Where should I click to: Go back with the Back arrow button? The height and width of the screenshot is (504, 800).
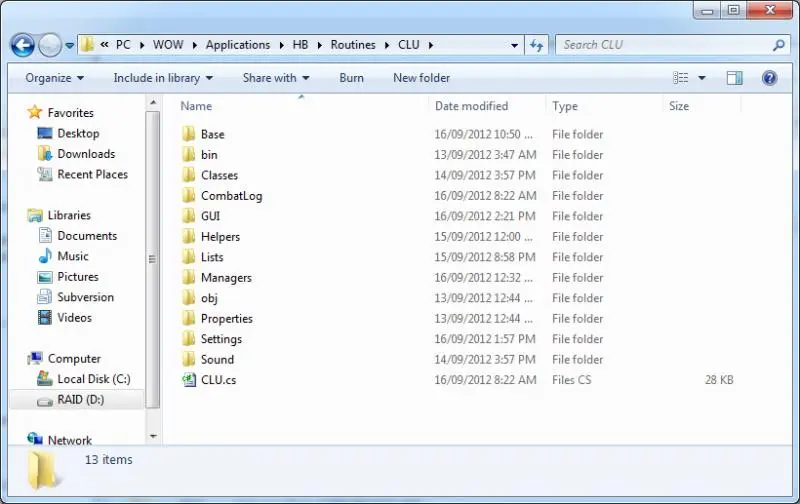22,45
